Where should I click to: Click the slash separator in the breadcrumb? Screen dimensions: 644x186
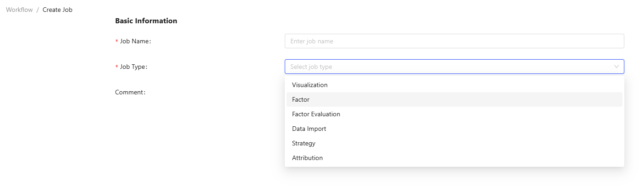(37, 10)
